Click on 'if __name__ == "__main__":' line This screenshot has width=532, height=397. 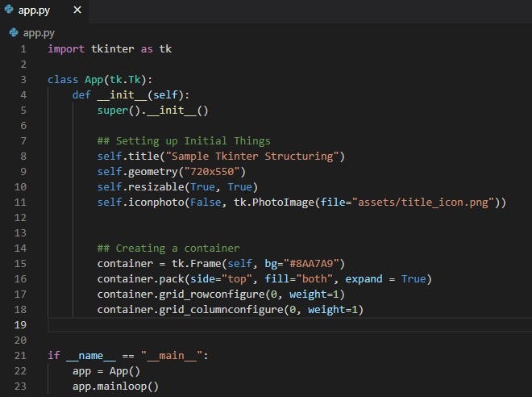(128, 356)
